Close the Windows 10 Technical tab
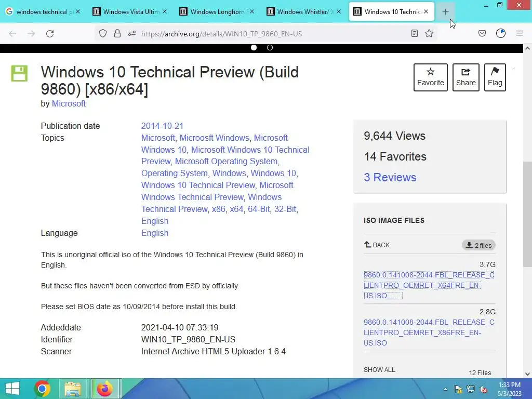This screenshot has width=532, height=399. click(426, 11)
